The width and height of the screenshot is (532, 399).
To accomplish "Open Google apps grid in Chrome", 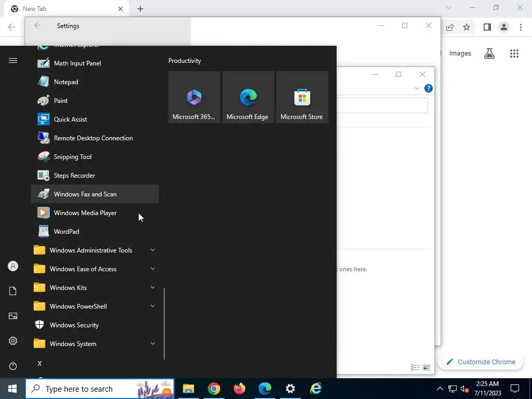I will coord(514,54).
